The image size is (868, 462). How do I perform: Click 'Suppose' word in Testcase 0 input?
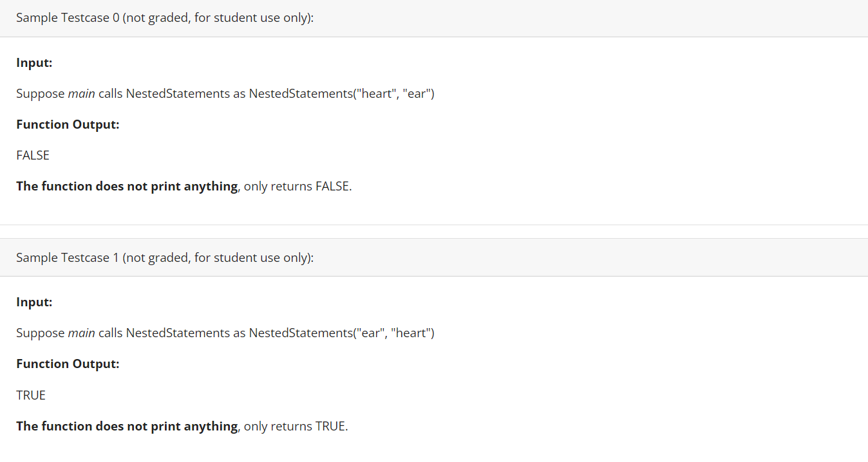pos(41,94)
